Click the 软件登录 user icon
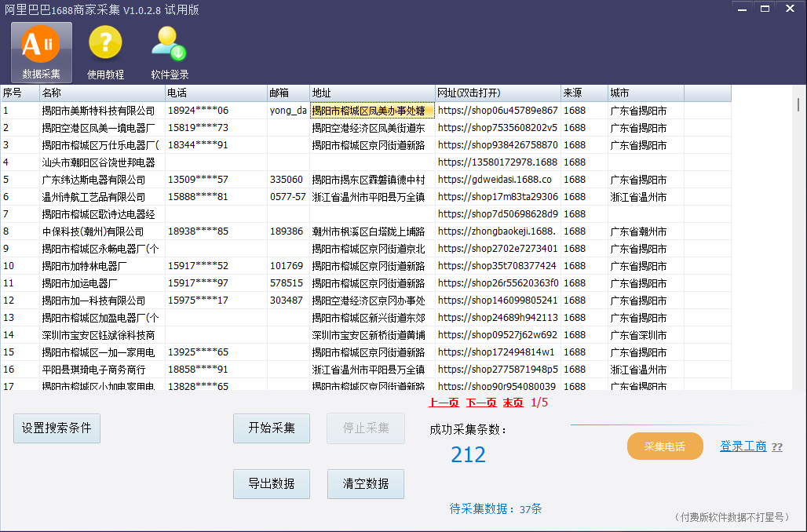Screen dimensions: 807x532 (170, 52)
